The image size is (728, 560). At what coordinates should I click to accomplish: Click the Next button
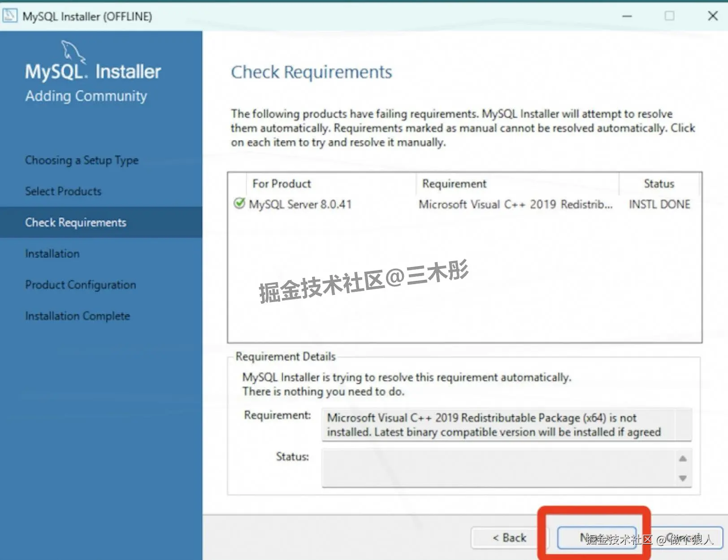click(596, 537)
